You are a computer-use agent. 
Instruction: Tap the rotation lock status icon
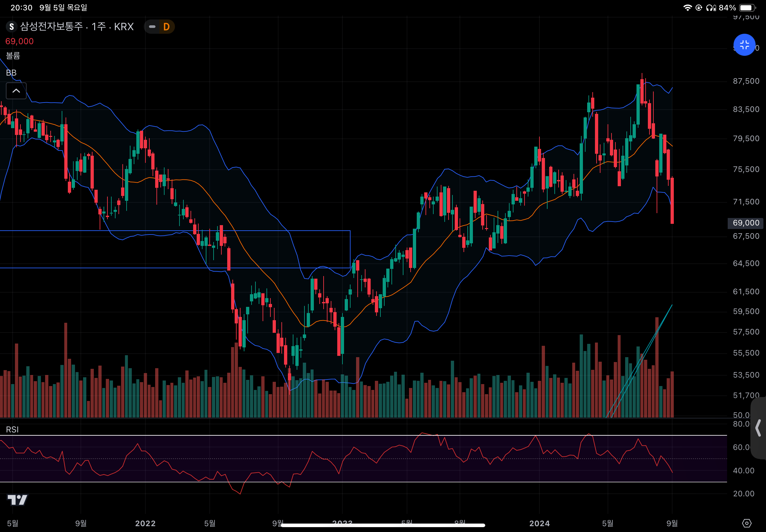pyautogui.click(x=698, y=8)
